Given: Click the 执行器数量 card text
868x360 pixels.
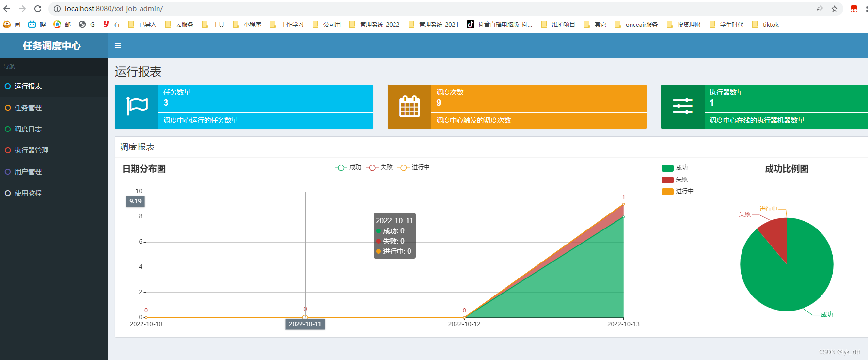Looking at the screenshot, I should point(726,92).
